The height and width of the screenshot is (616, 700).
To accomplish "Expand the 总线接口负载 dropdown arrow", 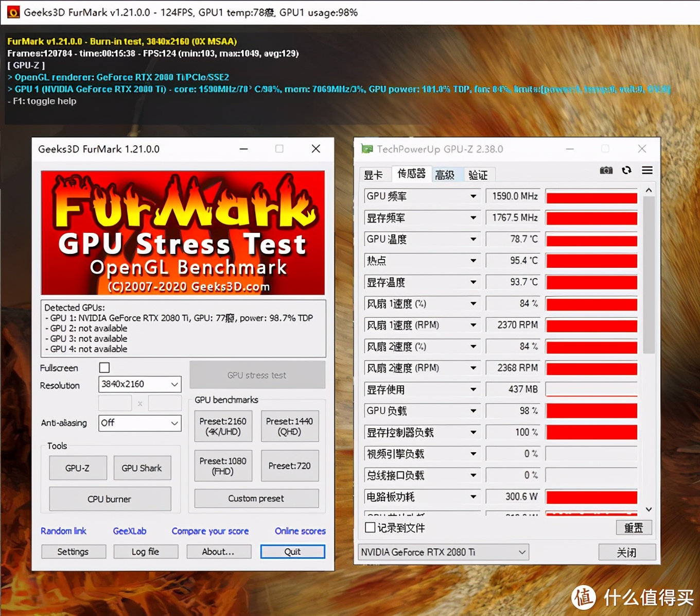I will tap(473, 475).
